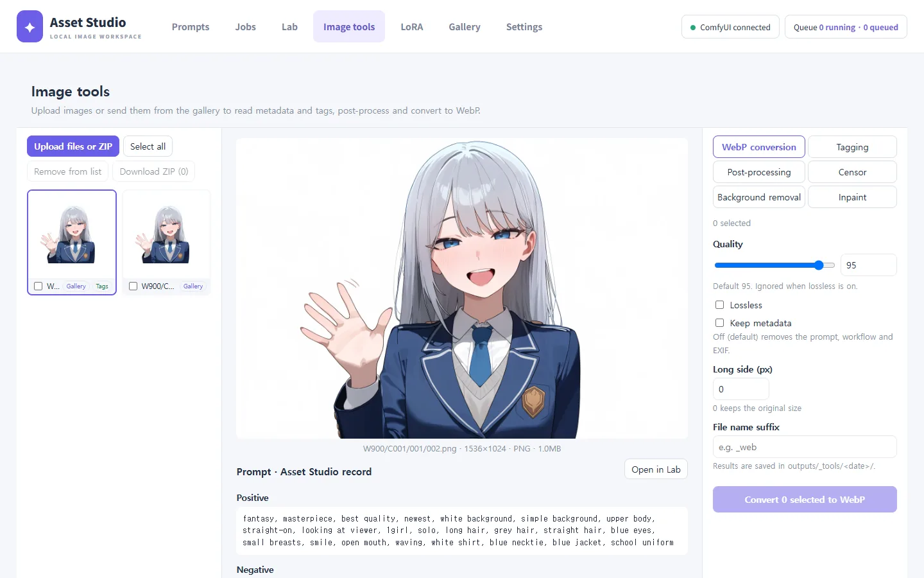Tick the checkbox on the first thumbnail

point(38,286)
